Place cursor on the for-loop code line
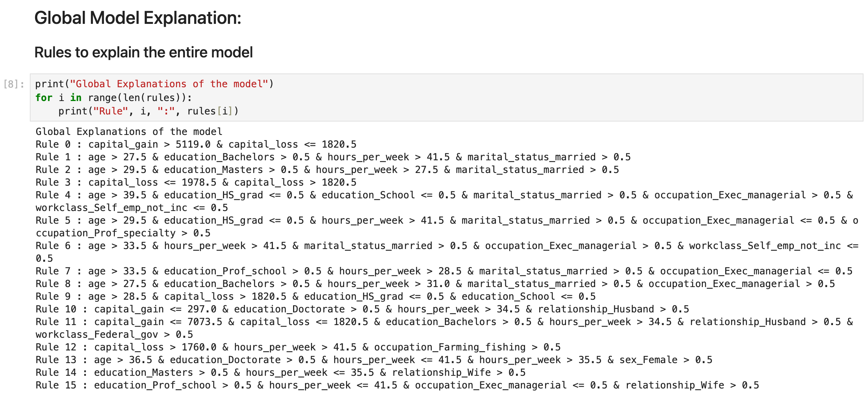Image resolution: width=868 pixels, height=403 pixels. tap(113, 98)
